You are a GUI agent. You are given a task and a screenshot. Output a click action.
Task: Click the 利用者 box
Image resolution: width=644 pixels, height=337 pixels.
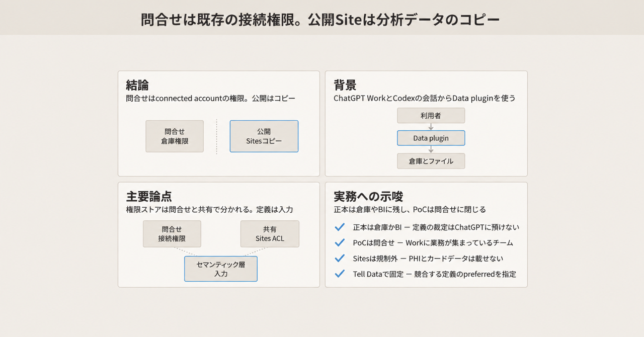(x=431, y=116)
